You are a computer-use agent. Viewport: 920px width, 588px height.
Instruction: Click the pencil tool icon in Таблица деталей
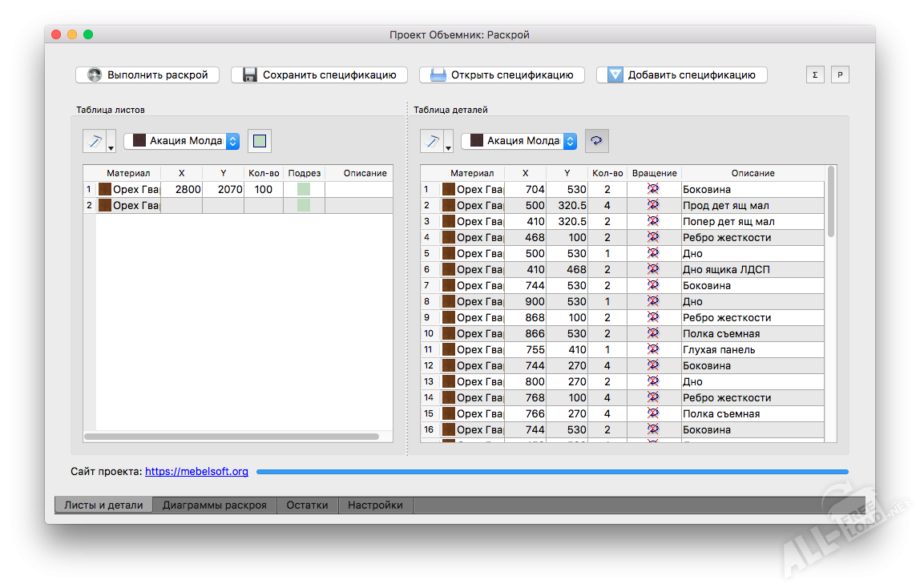coord(432,141)
